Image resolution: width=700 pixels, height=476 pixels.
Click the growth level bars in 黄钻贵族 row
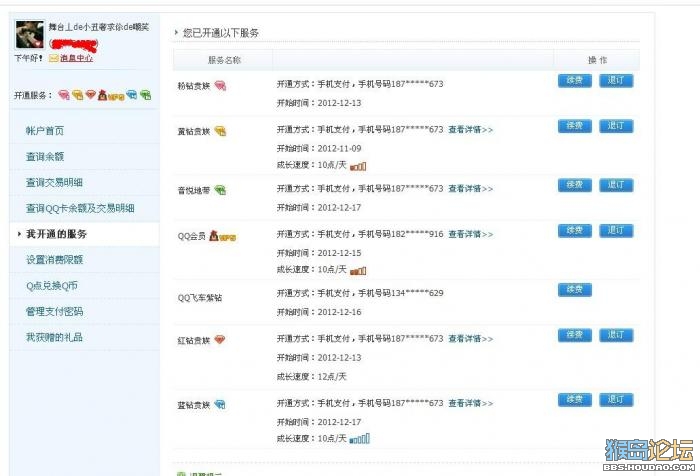pyautogui.click(x=358, y=167)
